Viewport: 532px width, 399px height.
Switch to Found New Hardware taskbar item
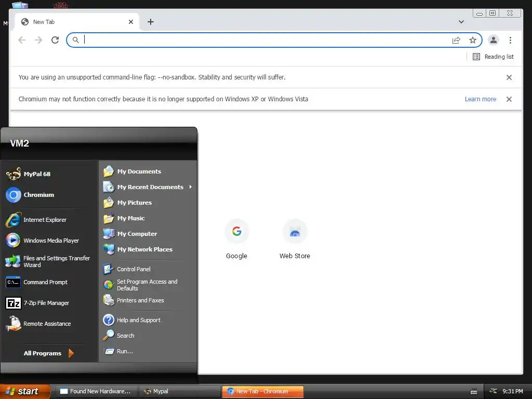(x=96, y=392)
